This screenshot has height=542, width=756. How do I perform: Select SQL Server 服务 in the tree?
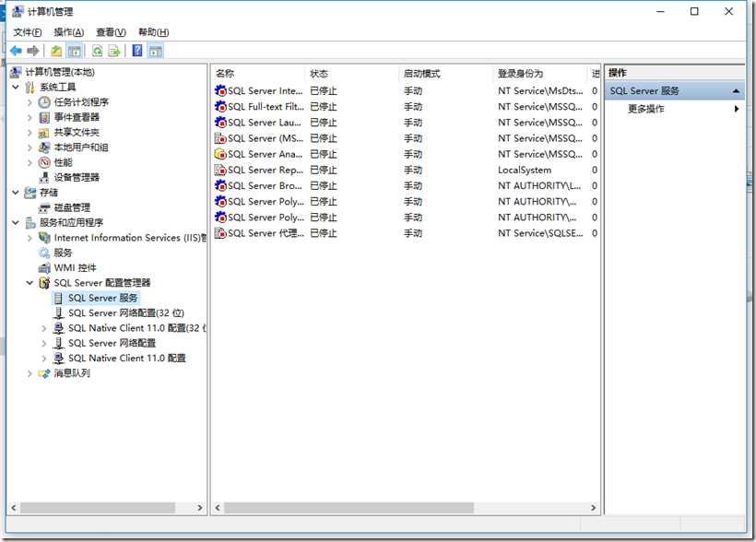[x=102, y=298]
